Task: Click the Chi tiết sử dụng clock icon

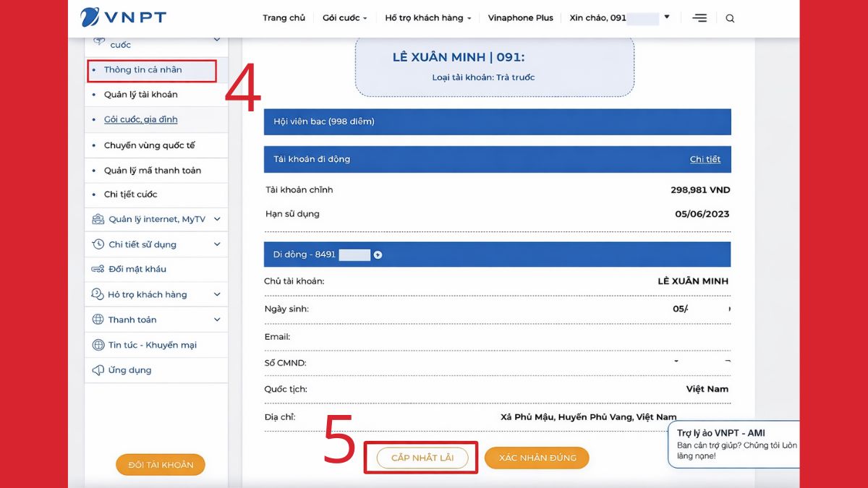Action: click(98, 244)
